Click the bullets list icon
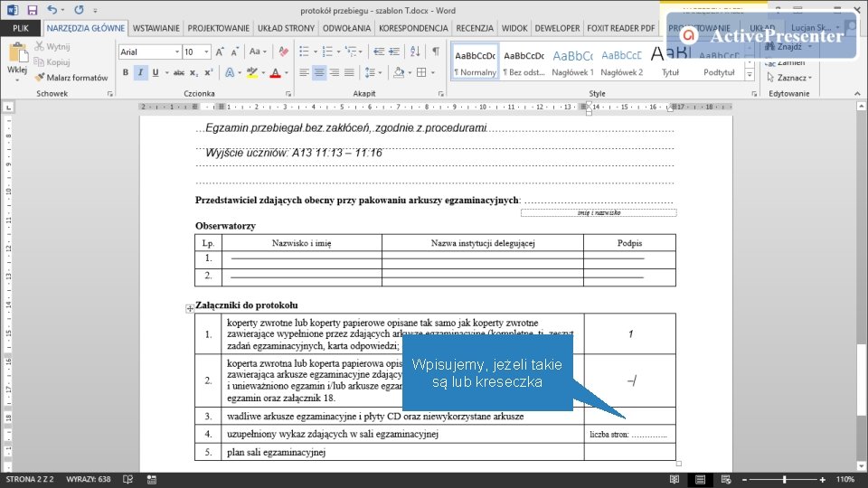868x488 pixels. coord(304,52)
